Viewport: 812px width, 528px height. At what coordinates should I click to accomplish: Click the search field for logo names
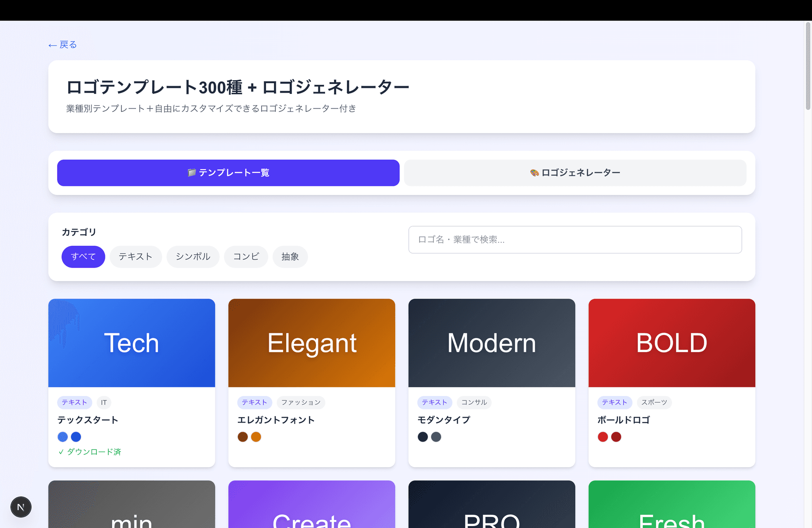[x=575, y=239]
